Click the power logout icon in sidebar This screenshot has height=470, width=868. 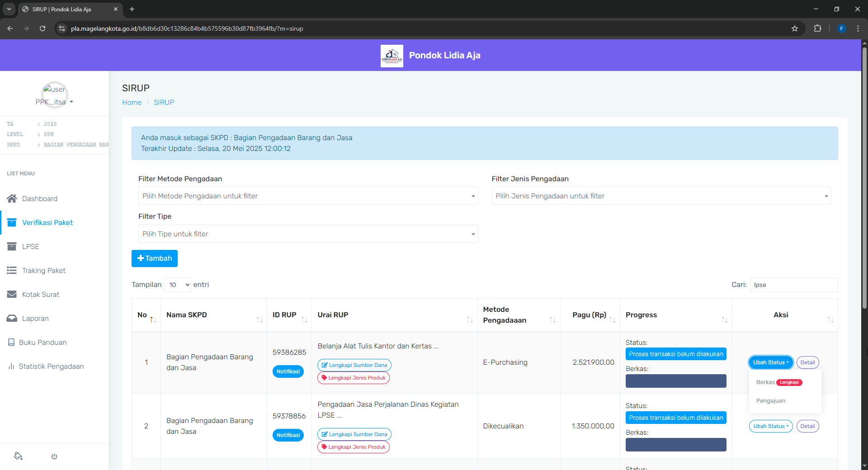click(x=54, y=456)
